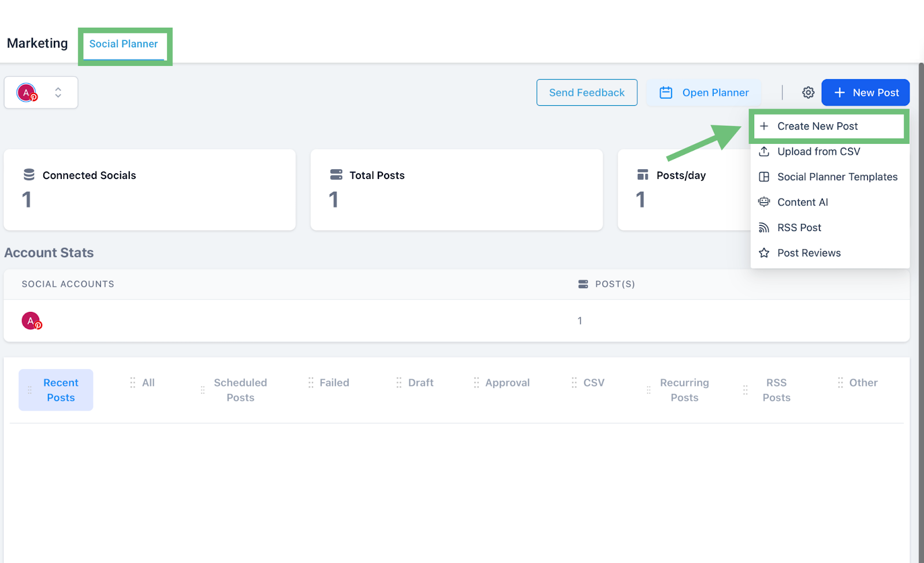
Task: Open the Other tab
Action: coord(863,382)
